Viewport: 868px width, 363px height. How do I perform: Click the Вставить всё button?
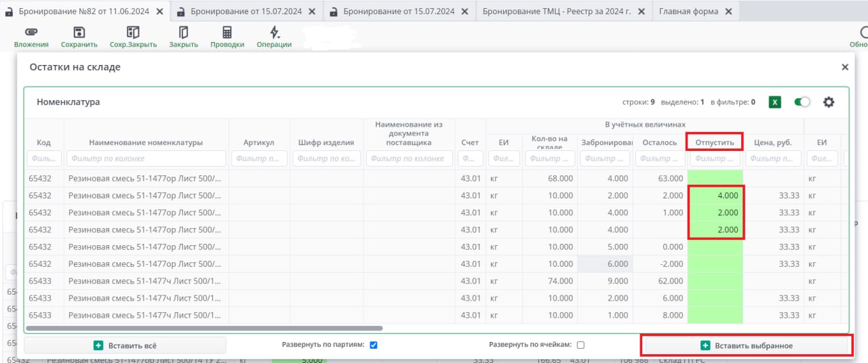pyautogui.click(x=125, y=345)
